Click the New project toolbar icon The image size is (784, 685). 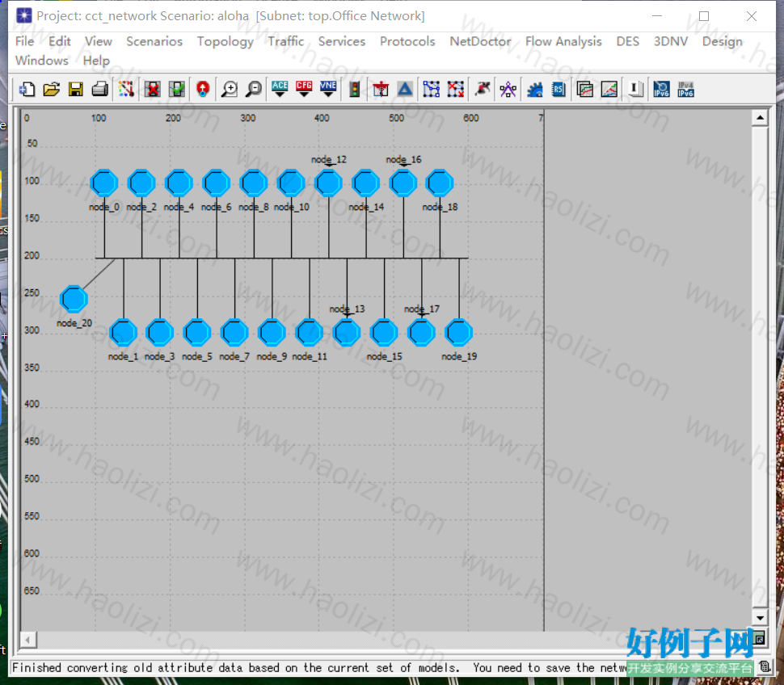pos(27,90)
